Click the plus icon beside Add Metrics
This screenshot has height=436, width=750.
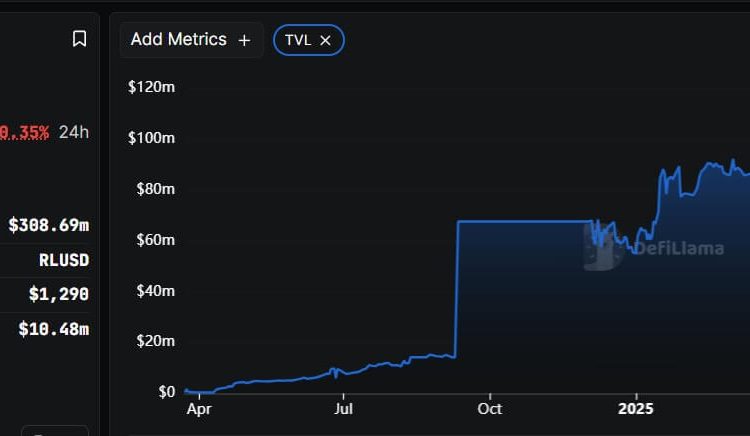point(244,40)
